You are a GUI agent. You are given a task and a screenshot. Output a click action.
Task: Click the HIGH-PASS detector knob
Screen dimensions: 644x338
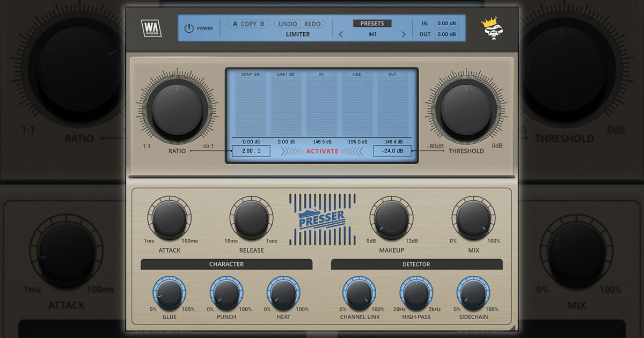coord(416,292)
